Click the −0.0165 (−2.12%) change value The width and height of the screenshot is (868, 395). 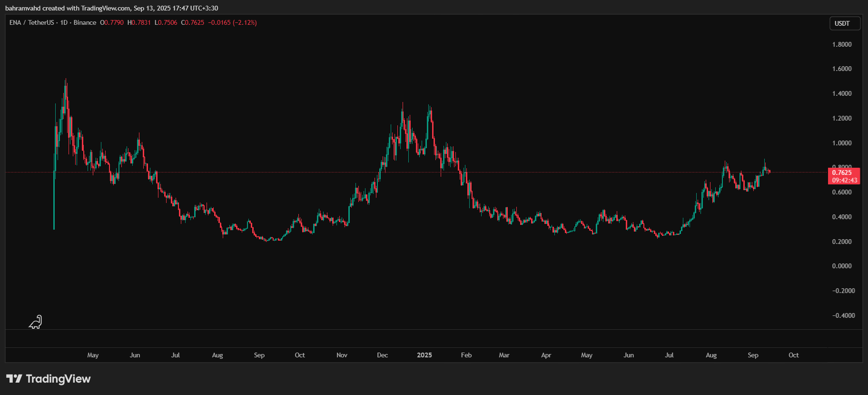click(x=232, y=22)
